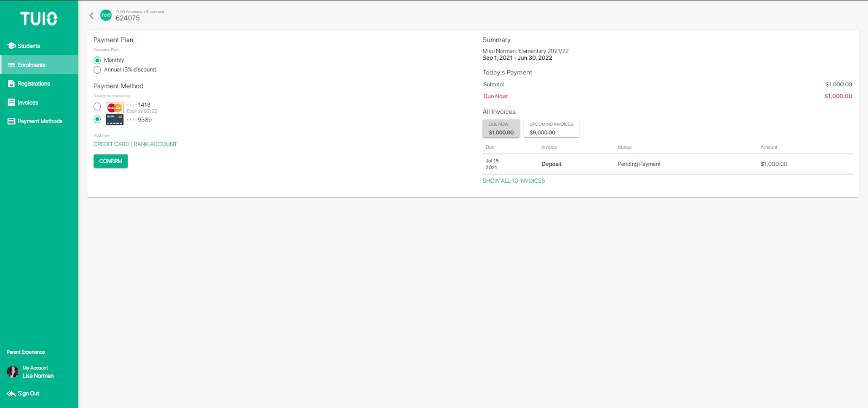Click the TUIO logo in sidebar
Viewport: 868px width, 408px height.
[x=39, y=19]
